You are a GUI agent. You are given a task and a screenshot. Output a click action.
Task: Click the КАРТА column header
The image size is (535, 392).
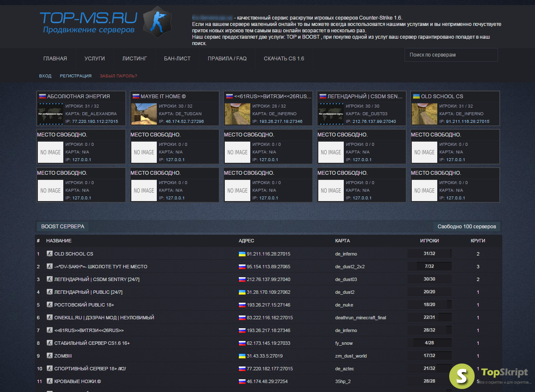coord(343,241)
